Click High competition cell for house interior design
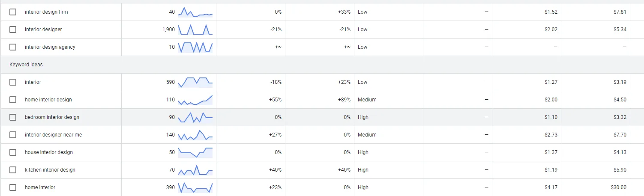This screenshot has width=644, height=196. coord(363,152)
